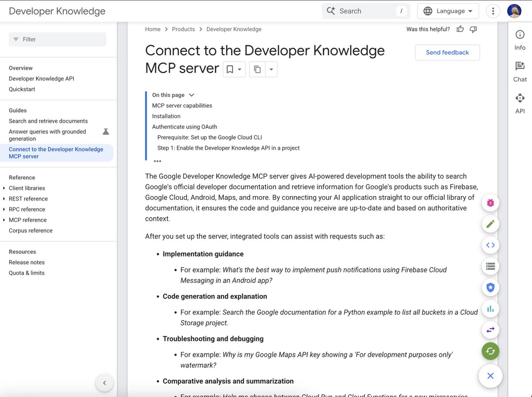Jump to Step 1: Enable the API section
Image resolution: width=532 pixels, height=397 pixels.
229,148
